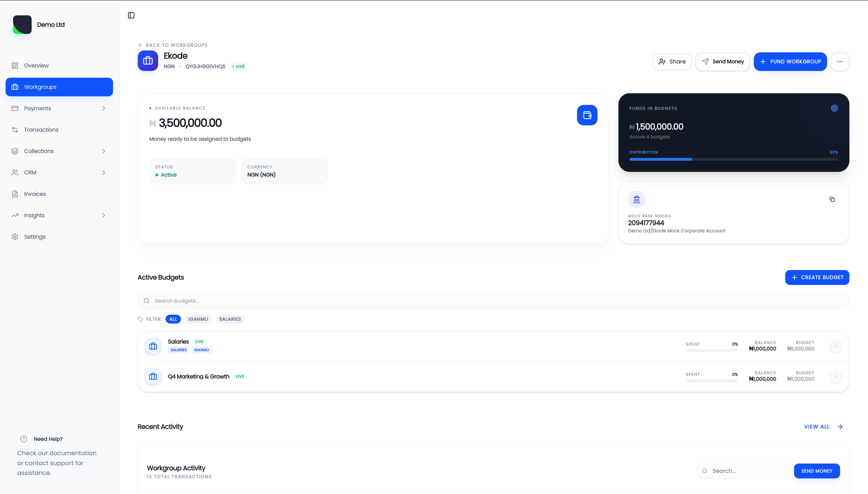The width and height of the screenshot is (868, 494).
Task: Follow the Back to Workgroups link
Action: pyautogui.click(x=173, y=45)
